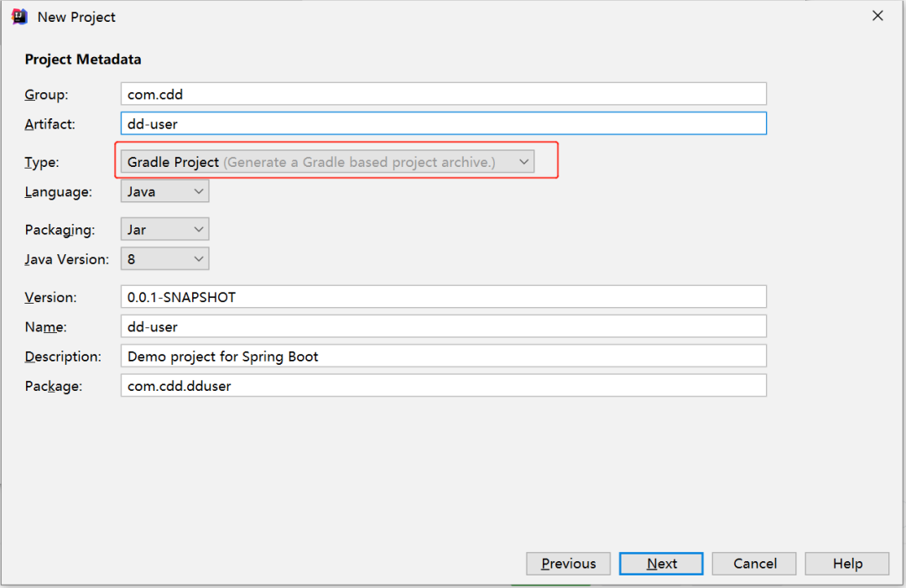Click the Description: label

(x=62, y=356)
